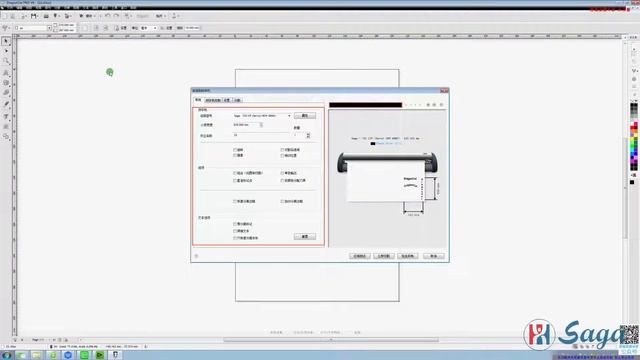This screenshot has height=360, width=640.
Task: Click the copies quantity stepper arrows
Action: [308, 135]
